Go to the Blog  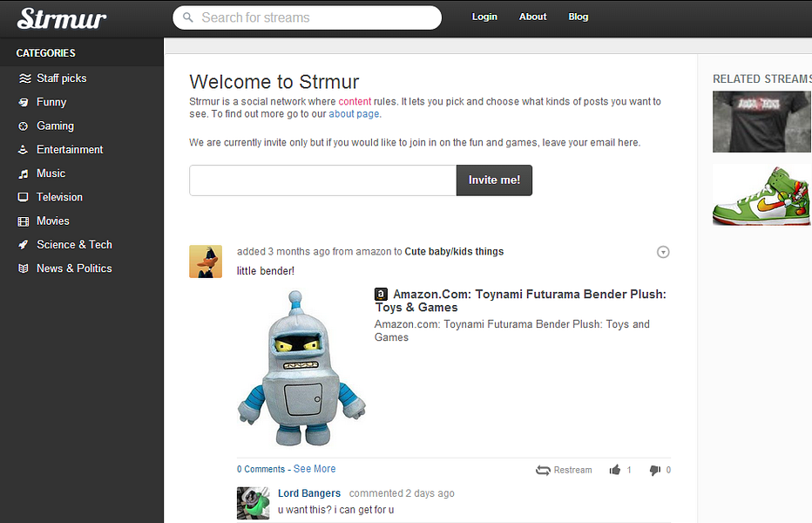[578, 17]
